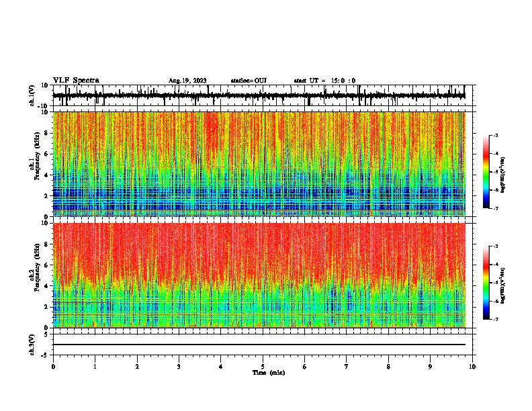Click the '6' kHz tick of ch.2 spectrogram
Image resolution: width=532 pixels, height=411 pixels.
pyautogui.click(x=46, y=265)
